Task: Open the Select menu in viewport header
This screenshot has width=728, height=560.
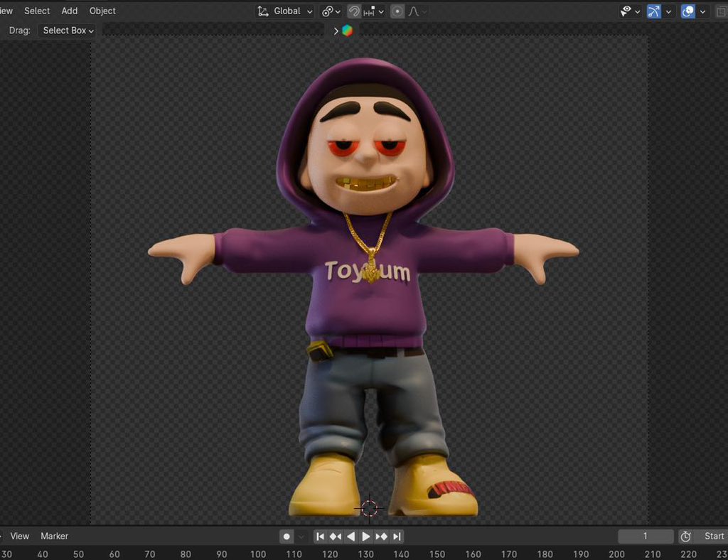Action: (x=37, y=11)
